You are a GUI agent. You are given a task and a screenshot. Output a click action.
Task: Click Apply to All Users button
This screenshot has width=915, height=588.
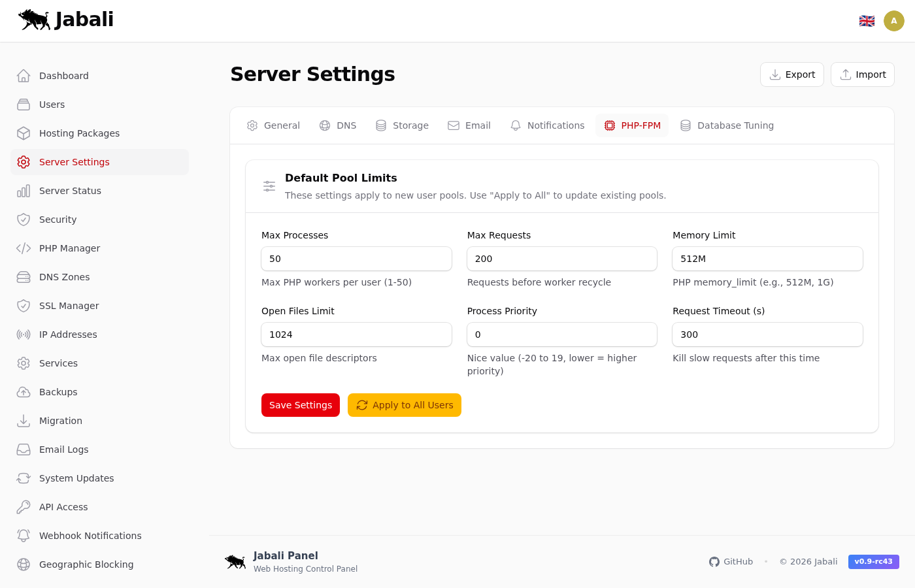[x=404, y=405]
